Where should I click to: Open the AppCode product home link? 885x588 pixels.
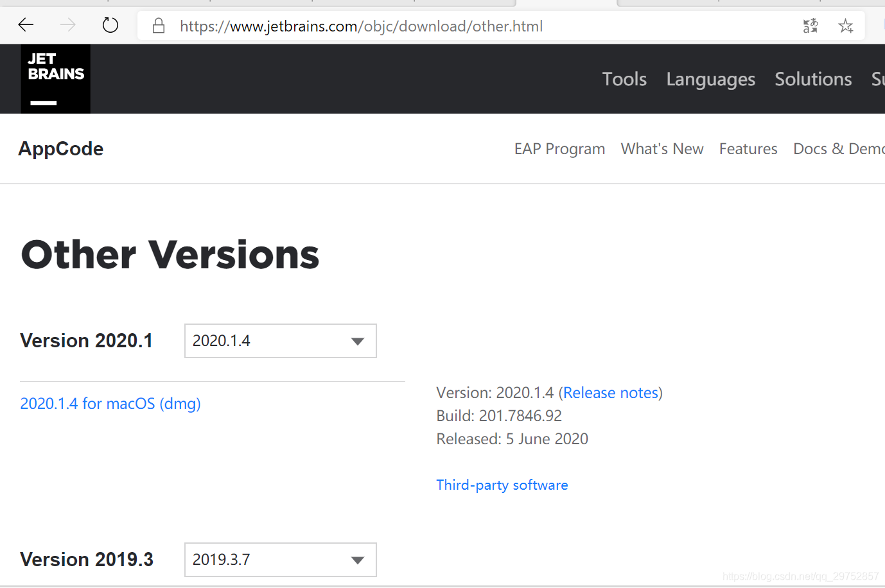(x=61, y=149)
